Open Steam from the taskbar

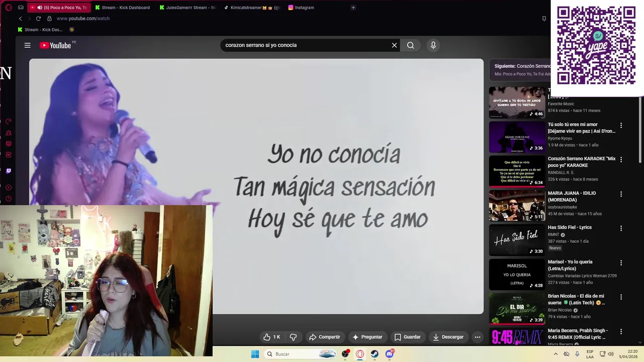point(375,354)
